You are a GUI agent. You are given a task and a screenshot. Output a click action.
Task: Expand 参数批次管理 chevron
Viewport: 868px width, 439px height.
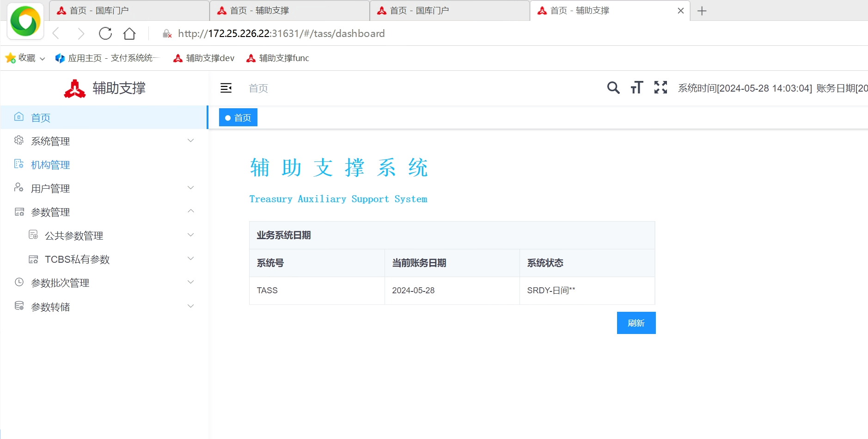[x=190, y=282]
